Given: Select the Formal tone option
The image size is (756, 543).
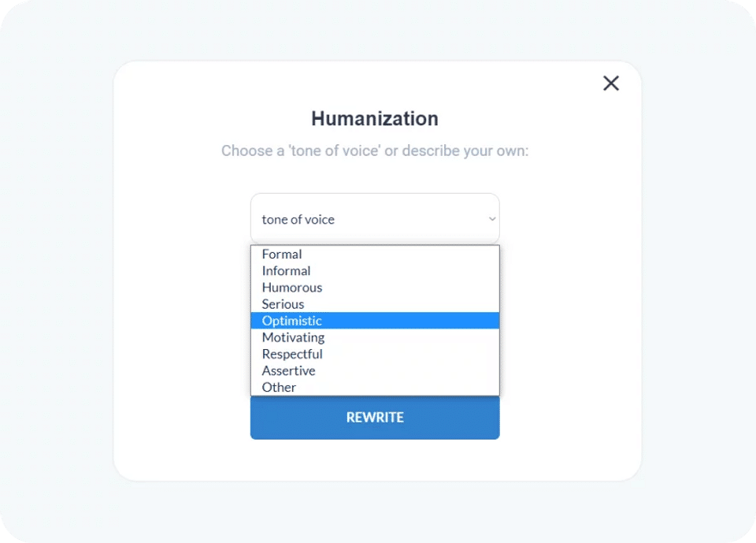Looking at the screenshot, I should click(282, 254).
